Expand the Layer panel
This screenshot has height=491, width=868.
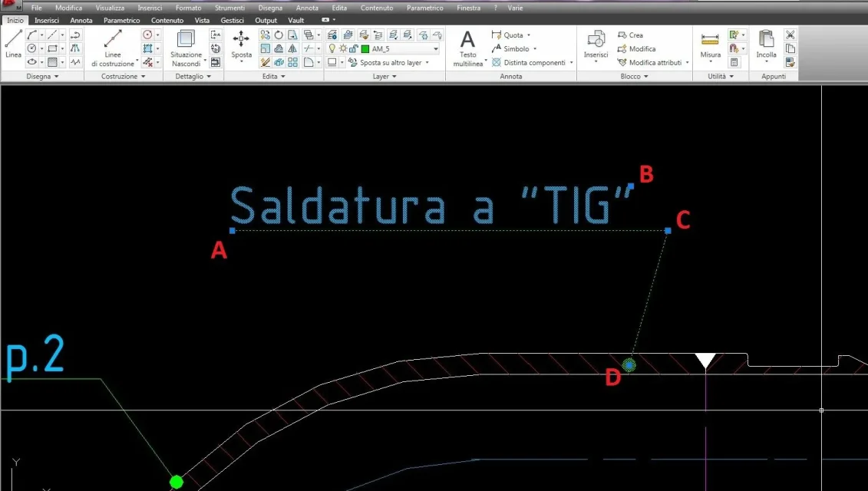click(384, 77)
